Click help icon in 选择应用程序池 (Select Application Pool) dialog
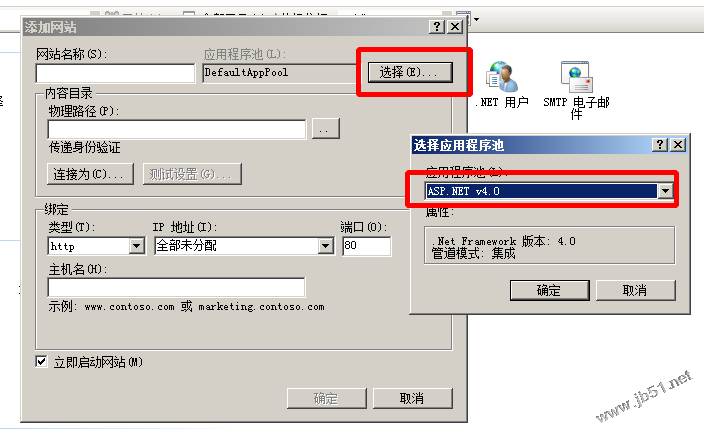The height and width of the screenshot is (434, 704). click(660, 145)
